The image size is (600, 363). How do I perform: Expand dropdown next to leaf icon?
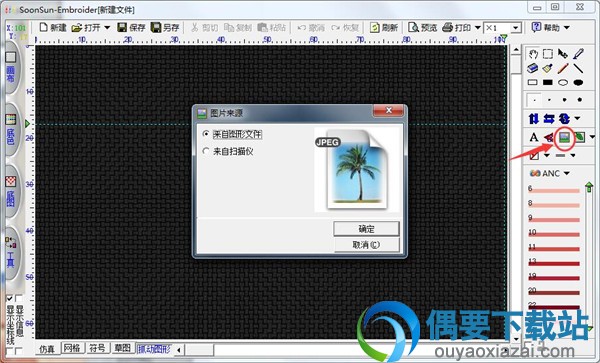[592, 137]
